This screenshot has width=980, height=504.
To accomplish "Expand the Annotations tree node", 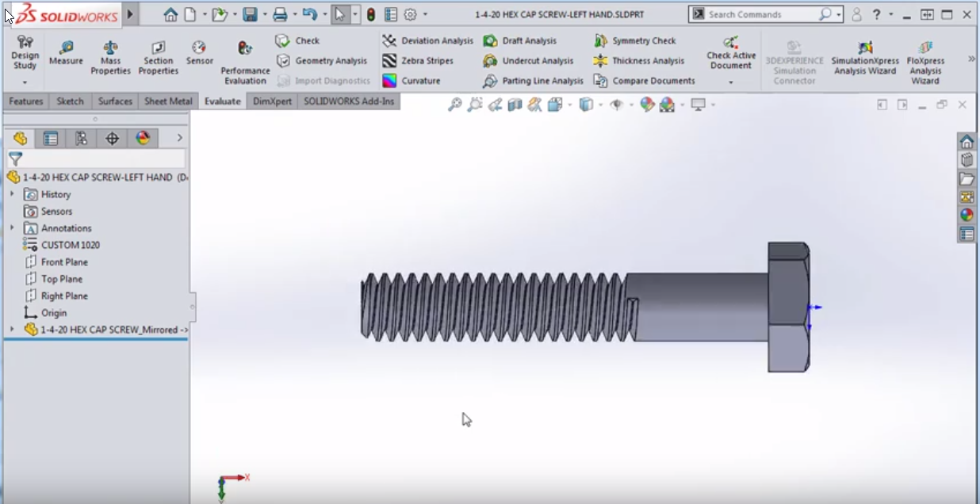I will (x=12, y=228).
